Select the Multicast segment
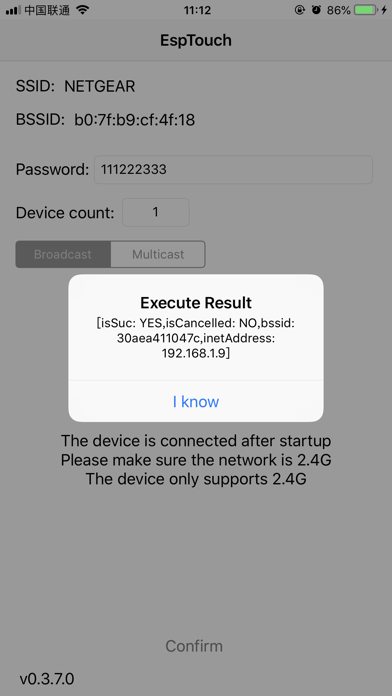Image resolution: width=392 pixels, height=696 pixels. point(158,254)
